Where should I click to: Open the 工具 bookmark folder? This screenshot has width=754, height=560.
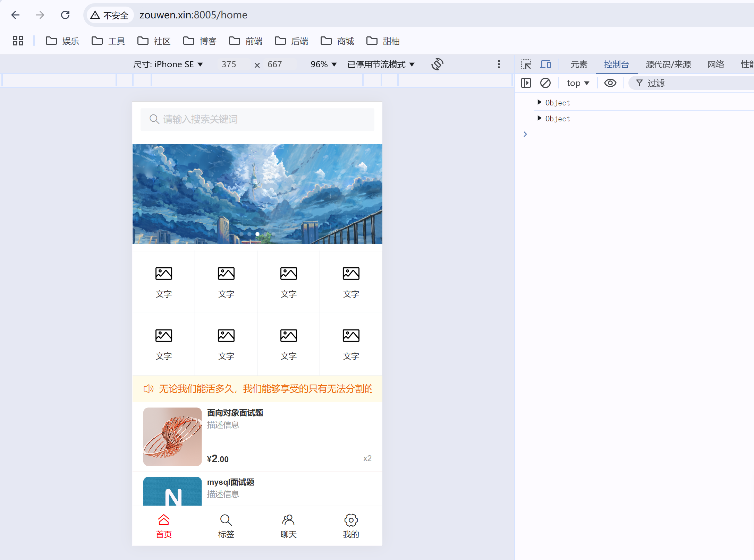(108, 41)
